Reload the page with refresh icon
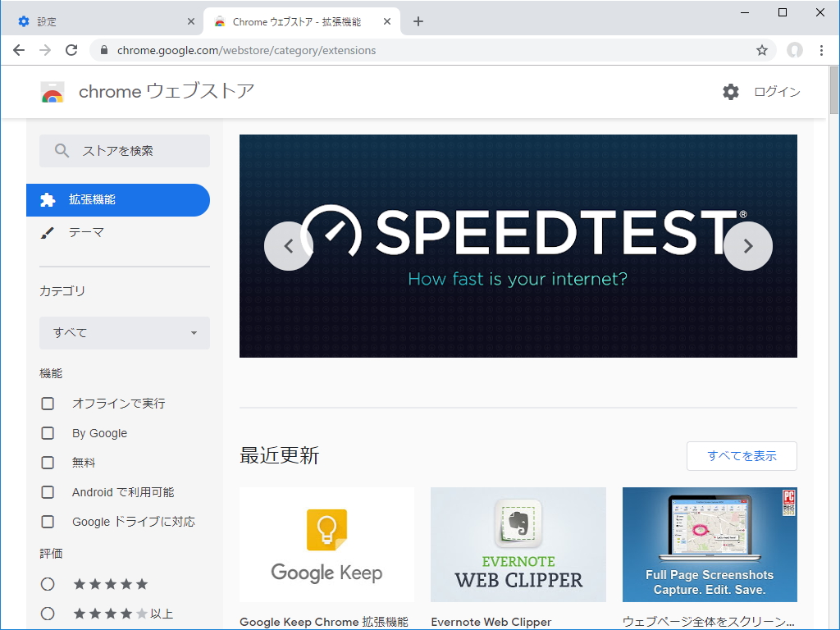This screenshot has height=630, width=840. point(71,50)
